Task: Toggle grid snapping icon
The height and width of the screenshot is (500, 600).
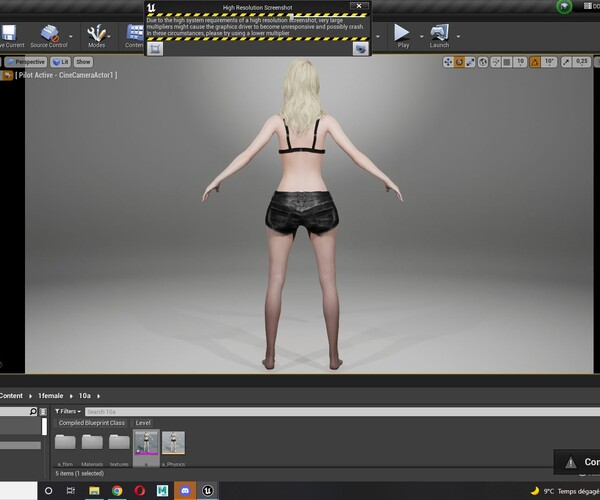Action: [507, 62]
